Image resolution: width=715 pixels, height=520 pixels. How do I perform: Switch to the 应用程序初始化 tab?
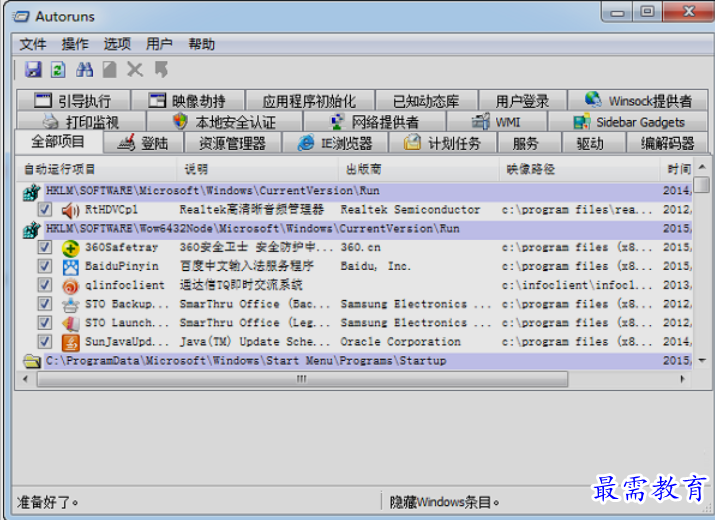point(310,100)
